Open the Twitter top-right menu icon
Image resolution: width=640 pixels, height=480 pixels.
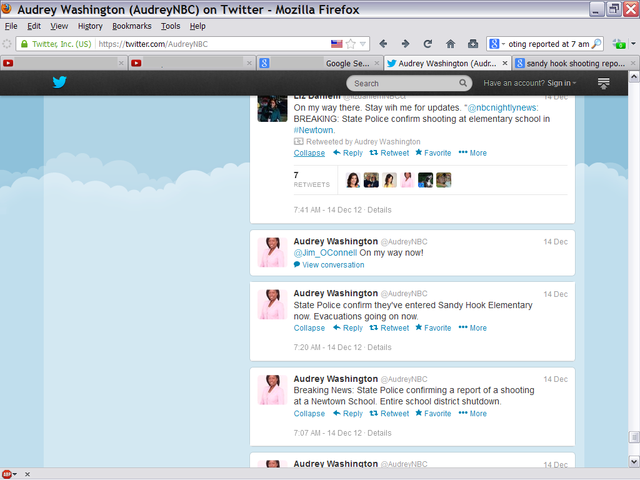(603, 83)
